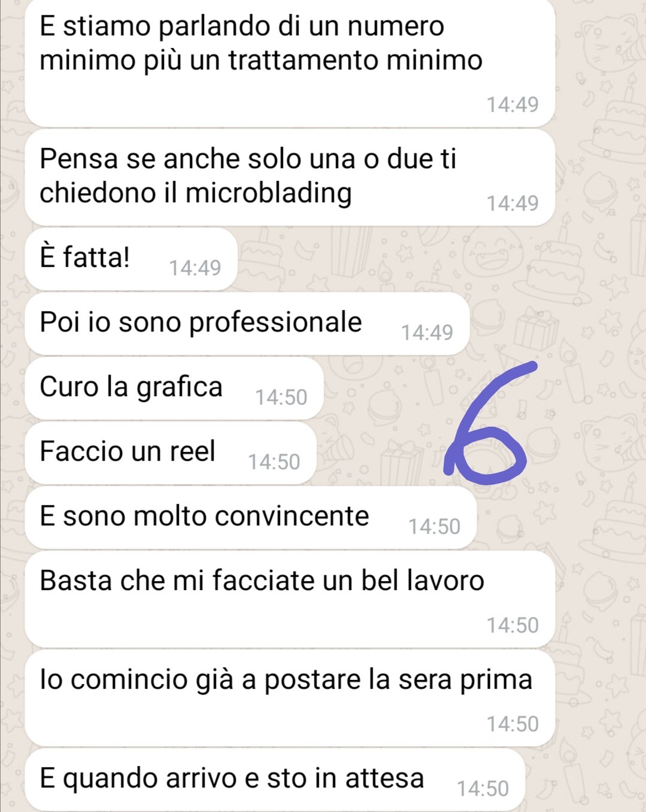Click the 14:50 timestamp under "Basta che mi facciate"
This screenshot has height=812, width=646.
coord(513,625)
